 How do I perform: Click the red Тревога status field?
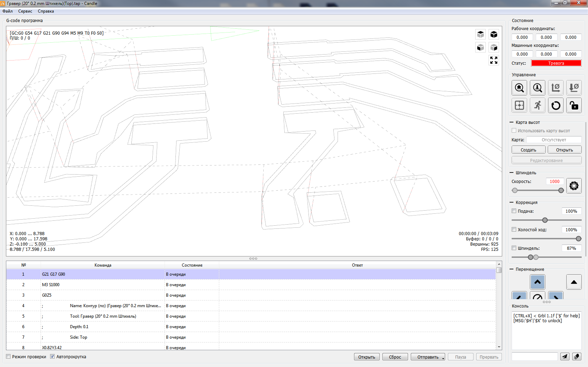(x=556, y=63)
